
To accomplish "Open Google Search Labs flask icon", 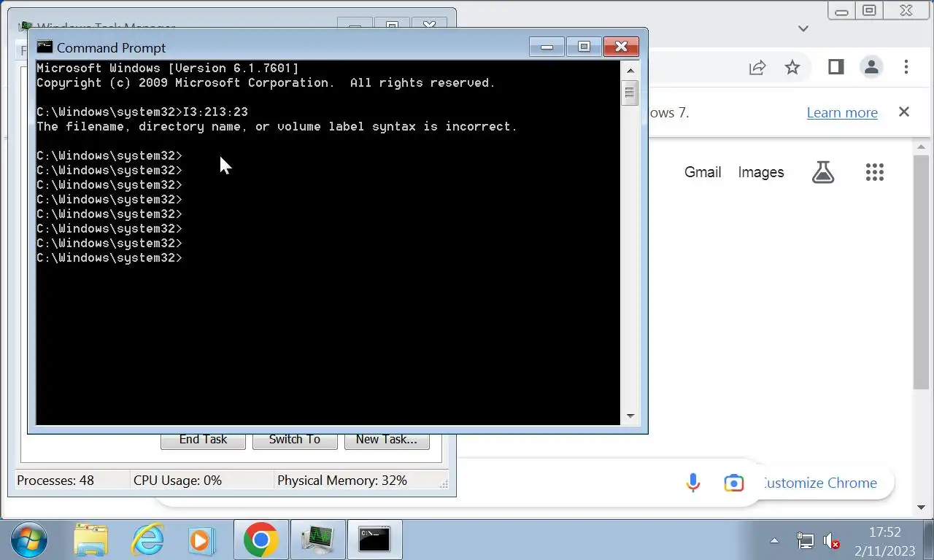I will [823, 172].
